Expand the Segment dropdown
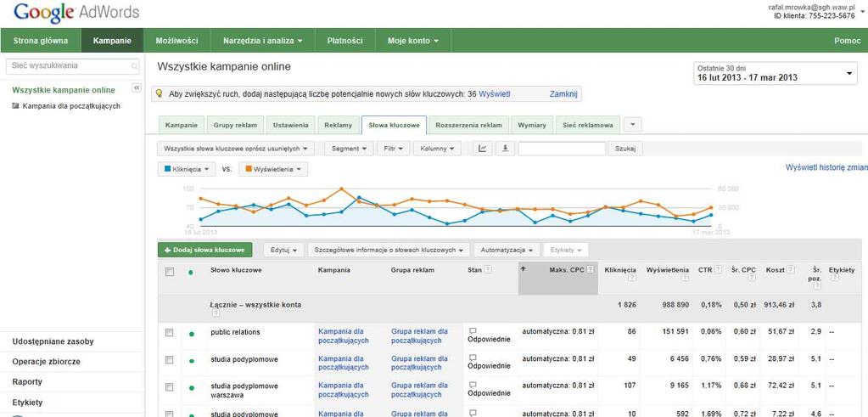Image resolution: width=868 pixels, height=417 pixels. pyautogui.click(x=349, y=149)
